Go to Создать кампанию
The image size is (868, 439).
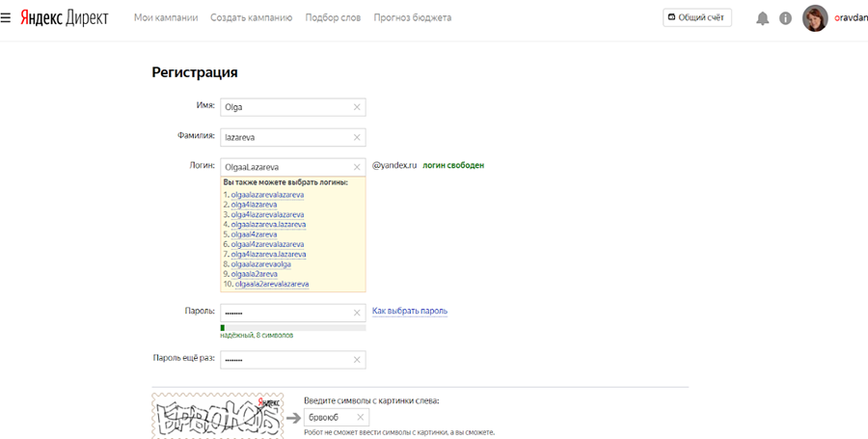[251, 18]
